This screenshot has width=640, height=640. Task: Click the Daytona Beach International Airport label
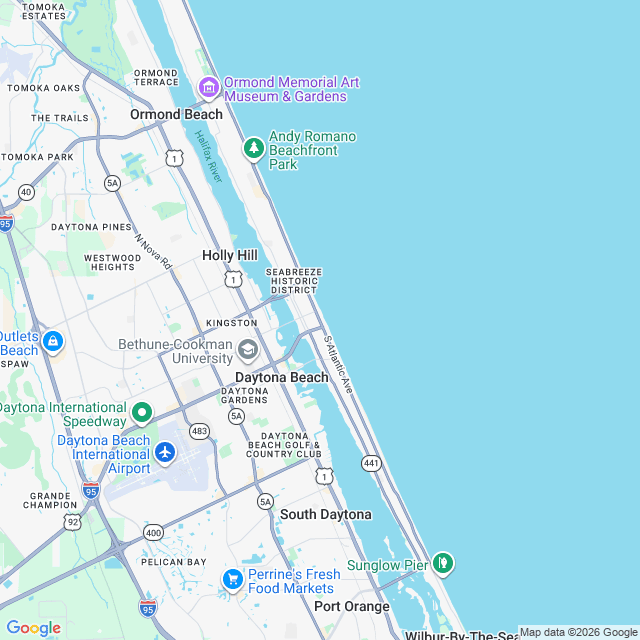coord(104,454)
